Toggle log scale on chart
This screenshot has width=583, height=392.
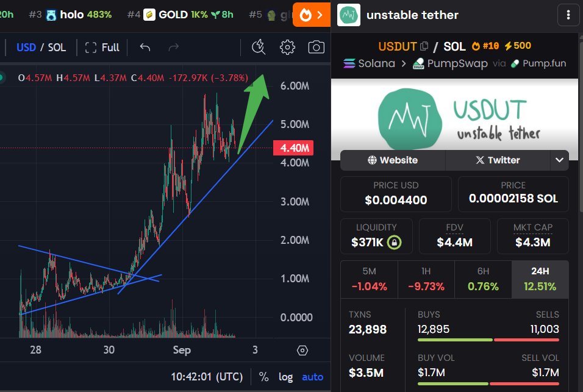coord(285,377)
